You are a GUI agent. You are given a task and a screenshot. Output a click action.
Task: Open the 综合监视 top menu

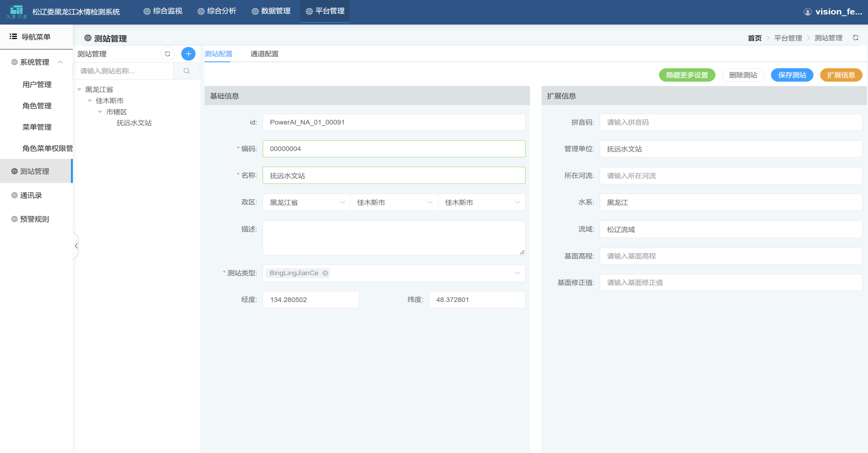tap(163, 11)
